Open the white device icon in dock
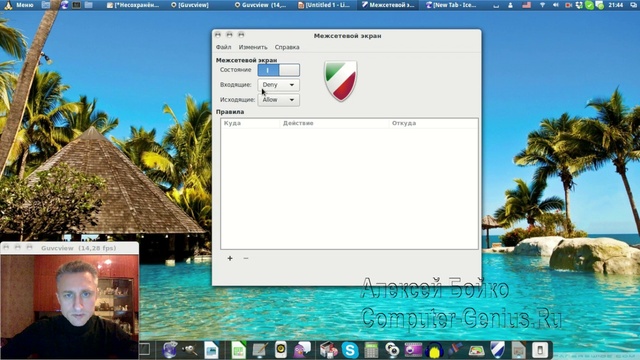Viewport: 640px width, 360px height. 540,350
